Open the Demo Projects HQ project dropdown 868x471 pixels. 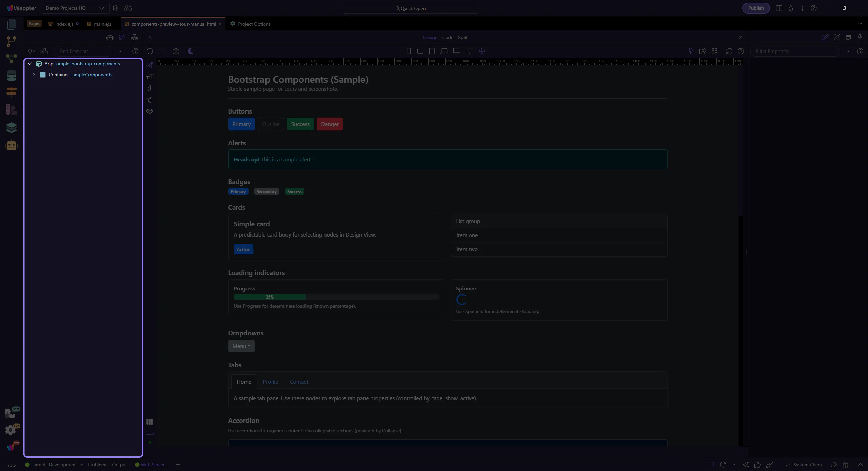coord(75,8)
